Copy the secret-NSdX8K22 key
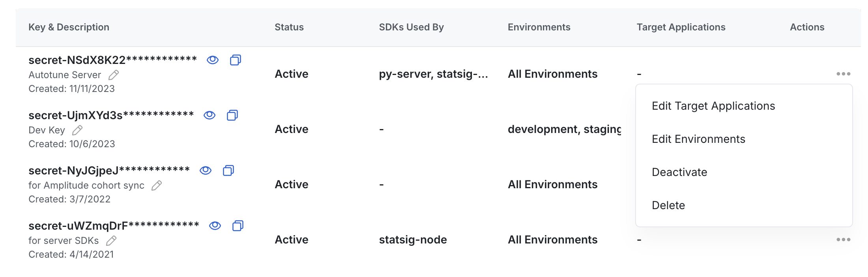This screenshot has height=277, width=868. (x=236, y=60)
